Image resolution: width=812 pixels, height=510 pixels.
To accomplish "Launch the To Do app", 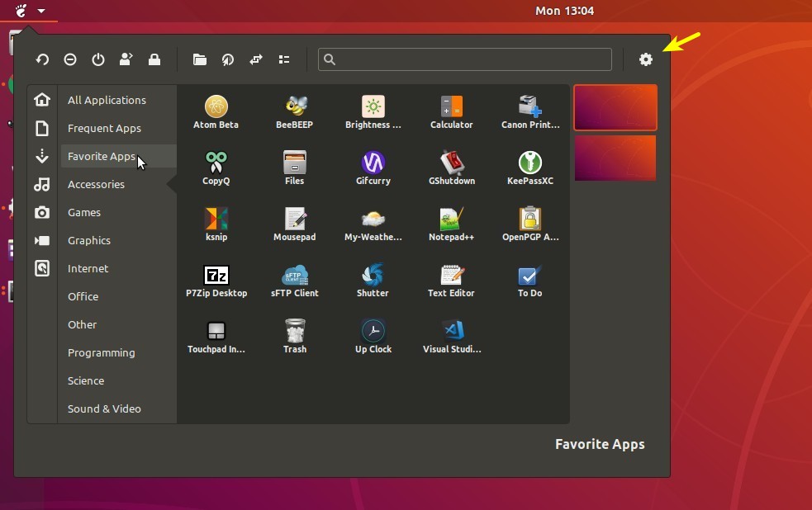I will point(530,281).
